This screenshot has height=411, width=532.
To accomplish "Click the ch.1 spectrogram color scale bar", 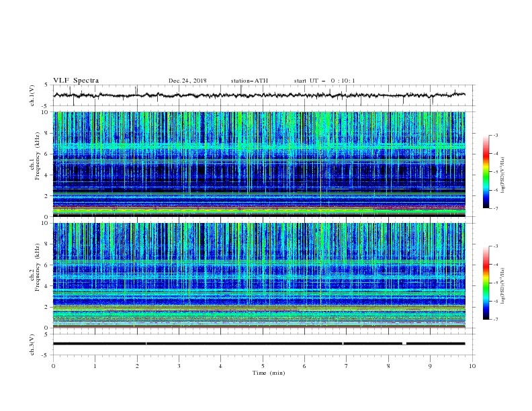I will 486,172.
